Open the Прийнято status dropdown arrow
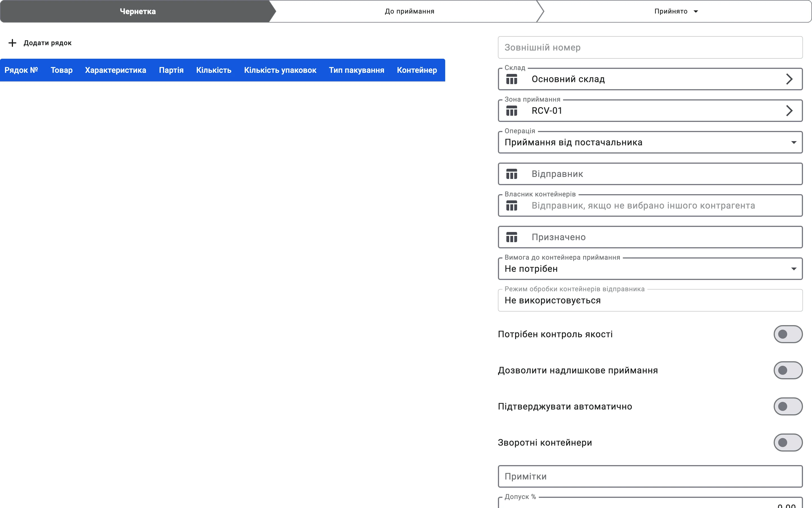 click(x=696, y=11)
